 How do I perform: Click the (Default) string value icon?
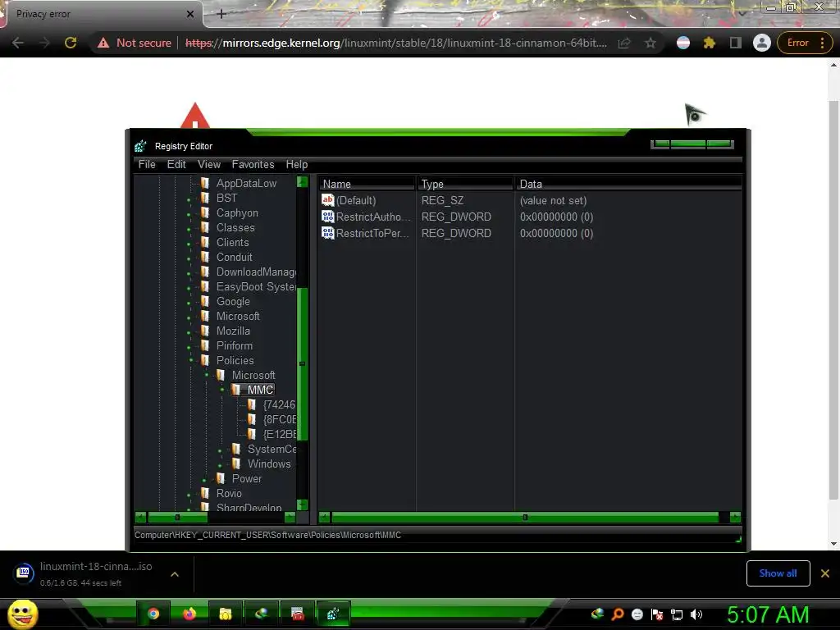(327, 200)
